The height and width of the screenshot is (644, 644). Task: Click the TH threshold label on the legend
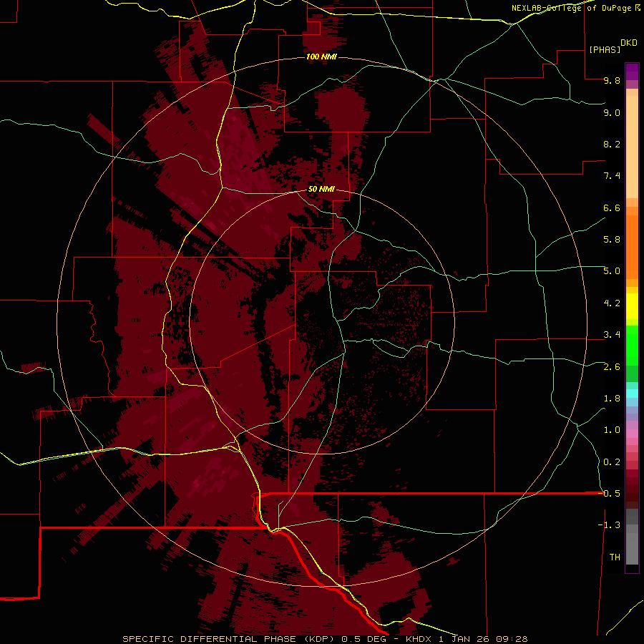click(615, 557)
